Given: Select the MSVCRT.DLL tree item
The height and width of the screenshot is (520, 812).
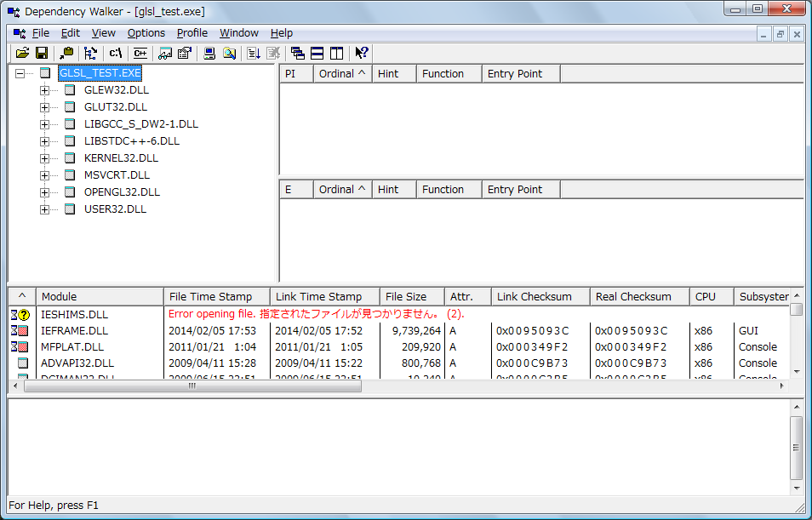Looking at the screenshot, I should click(x=117, y=175).
